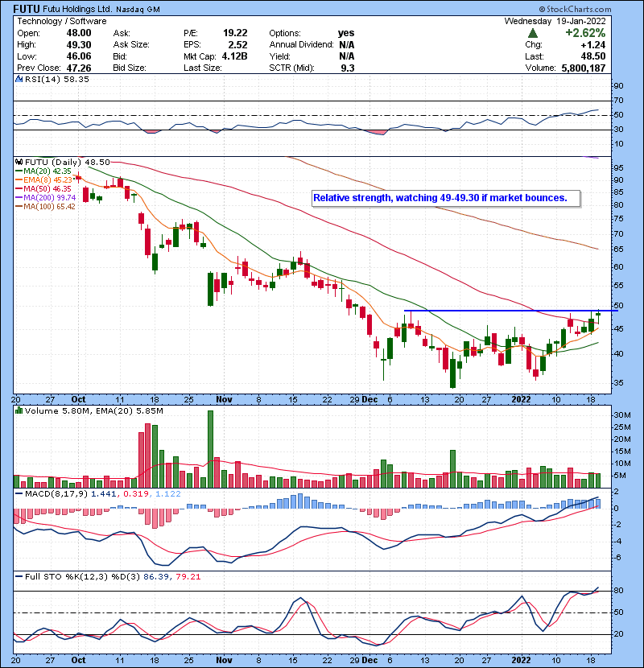Select the green MA(20) legend line marker

click(x=19, y=171)
